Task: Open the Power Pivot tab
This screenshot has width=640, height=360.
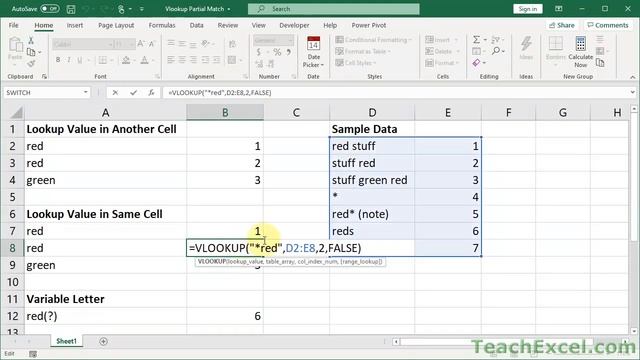Action: coord(369,25)
